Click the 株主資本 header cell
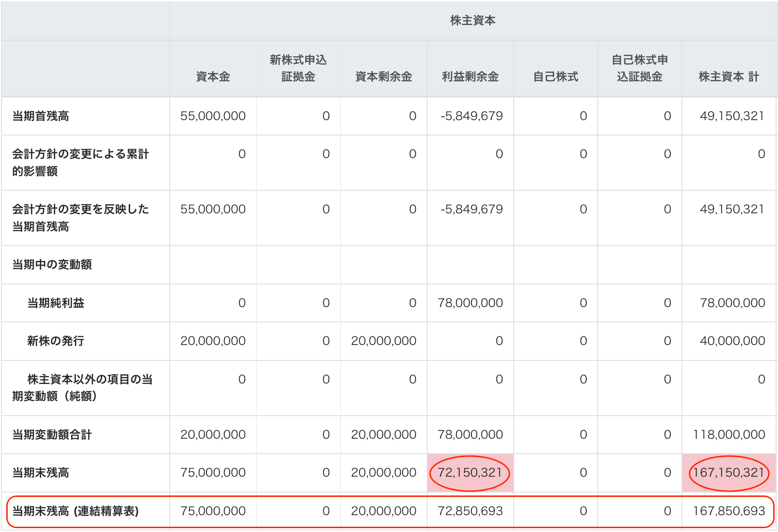Screen dimensions: 778x532 click(472, 20)
